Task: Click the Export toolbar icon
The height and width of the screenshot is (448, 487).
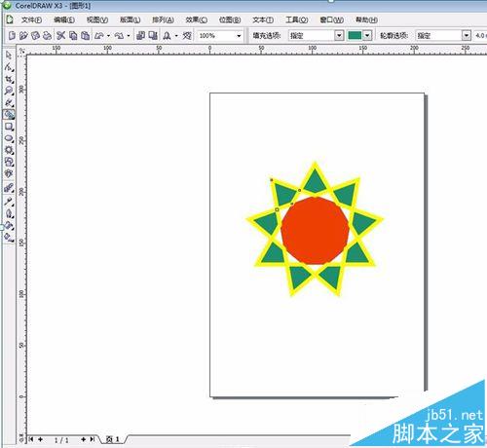Action: pyautogui.click(x=153, y=35)
